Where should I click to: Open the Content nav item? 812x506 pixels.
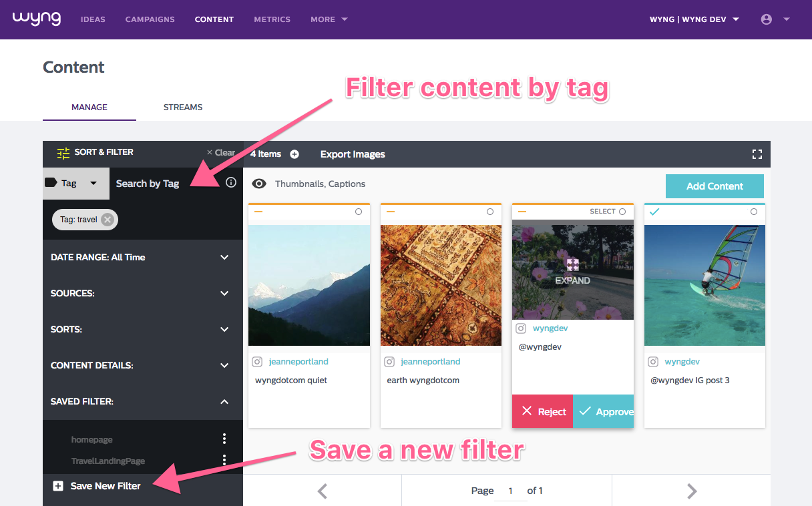tap(214, 19)
